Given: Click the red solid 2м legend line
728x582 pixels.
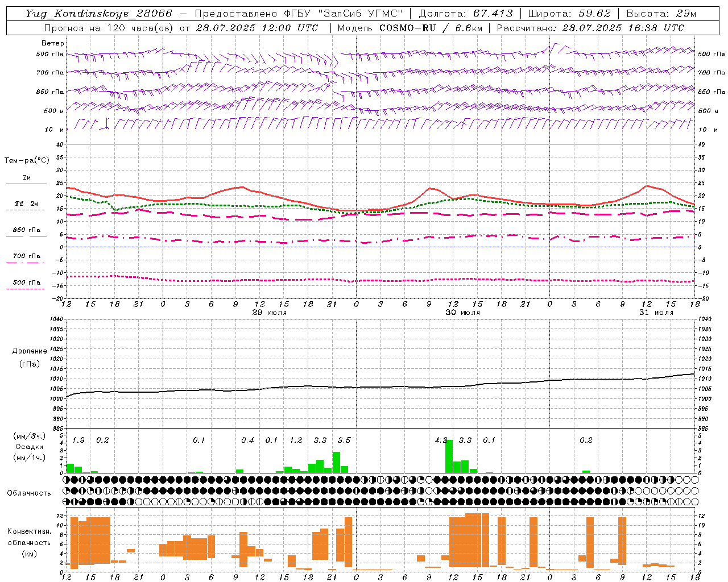Looking at the screenshot, I should click(26, 184).
